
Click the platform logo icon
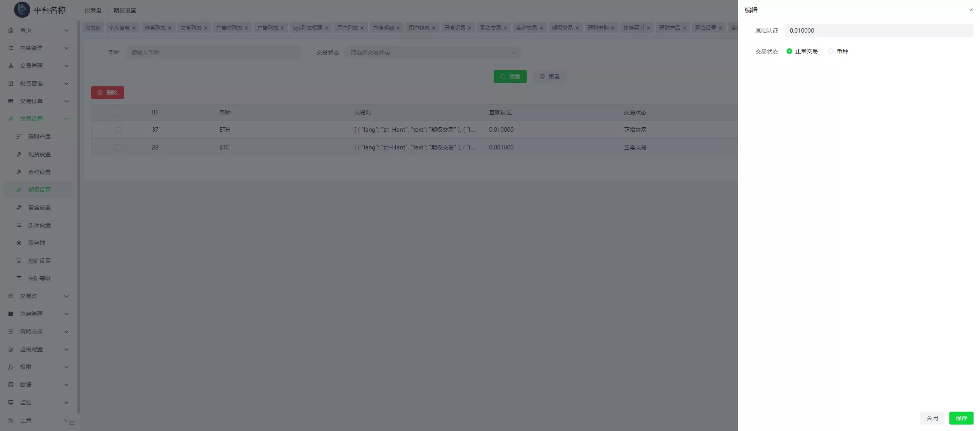coord(22,10)
